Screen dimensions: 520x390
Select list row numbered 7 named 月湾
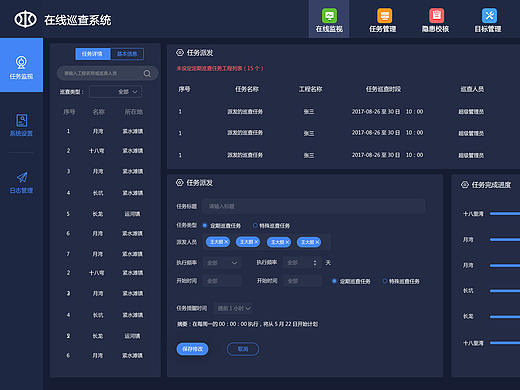[x=105, y=254]
